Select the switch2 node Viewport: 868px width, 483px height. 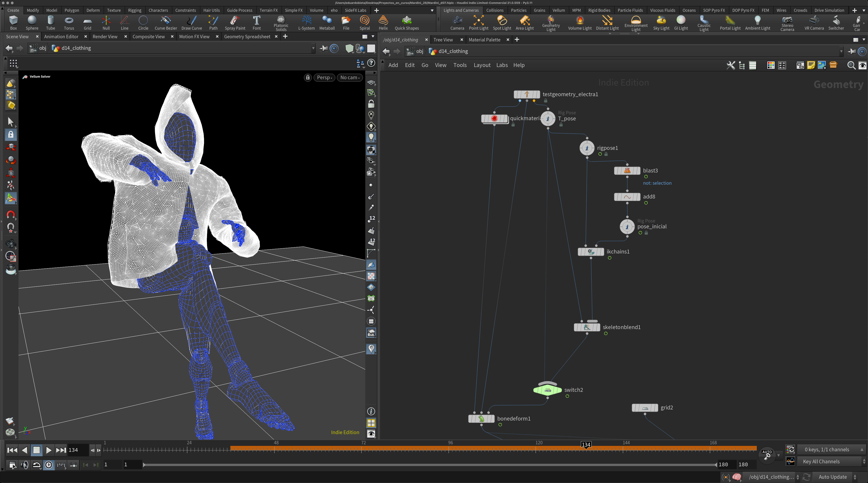[547, 390]
